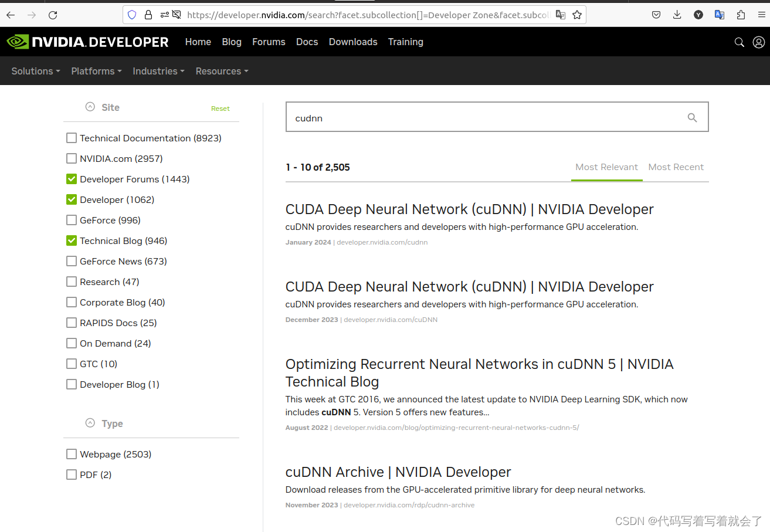Save page to Pocket icon
Screen dimensions: 770x532
(x=656, y=15)
